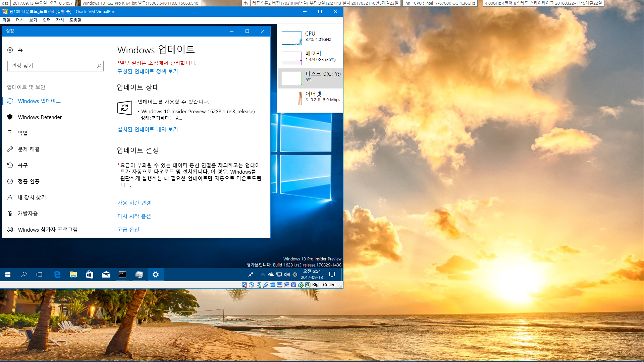Open File Explorer from guest taskbar
Screen dimensions: 644x362
[x=73, y=275]
